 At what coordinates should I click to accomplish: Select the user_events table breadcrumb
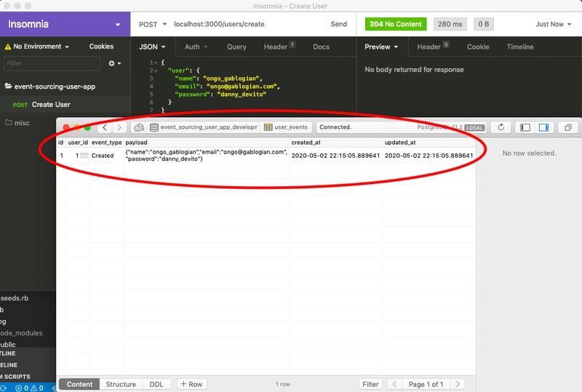click(286, 127)
